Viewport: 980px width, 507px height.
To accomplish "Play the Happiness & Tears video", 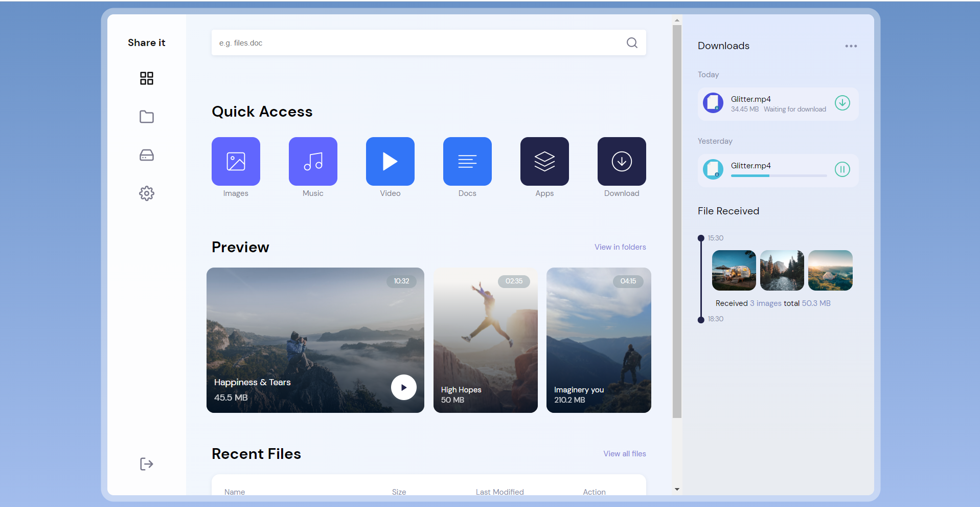I will pyautogui.click(x=404, y=387).
